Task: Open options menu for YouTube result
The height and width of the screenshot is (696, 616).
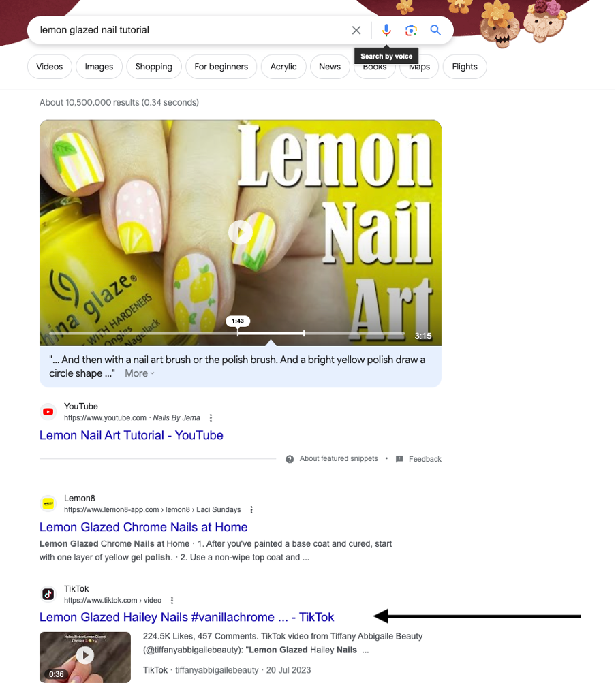Action: tap(211, 417)
